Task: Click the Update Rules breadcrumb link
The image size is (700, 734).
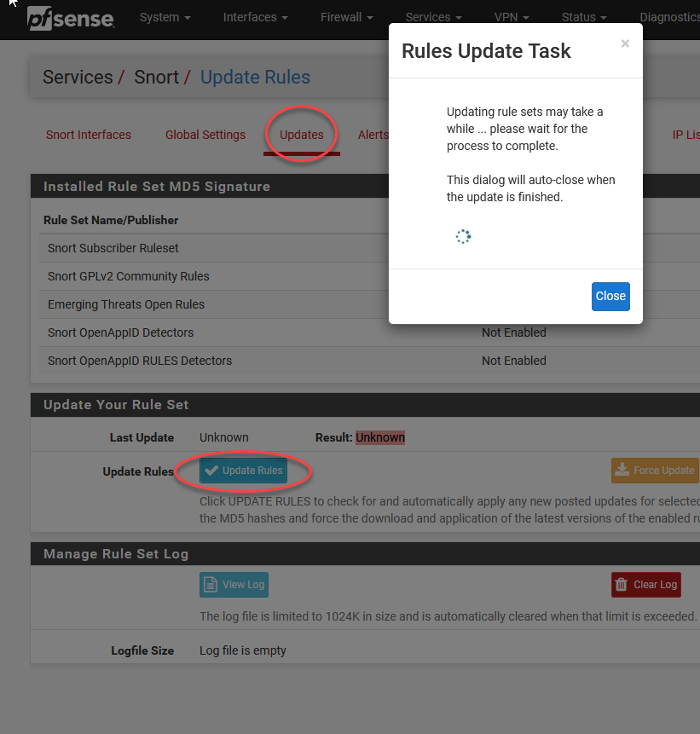Action: pyautogui.click(x=255, y=78)
